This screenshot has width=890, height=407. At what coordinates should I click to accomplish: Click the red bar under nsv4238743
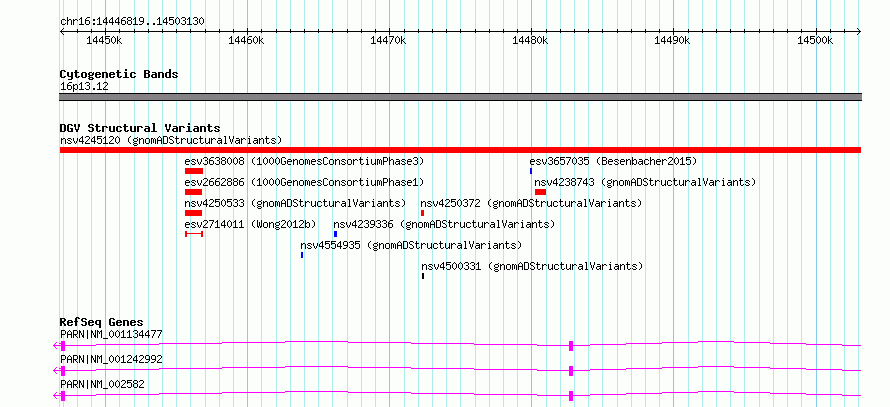pyautogui.click(x=540, y=192)
